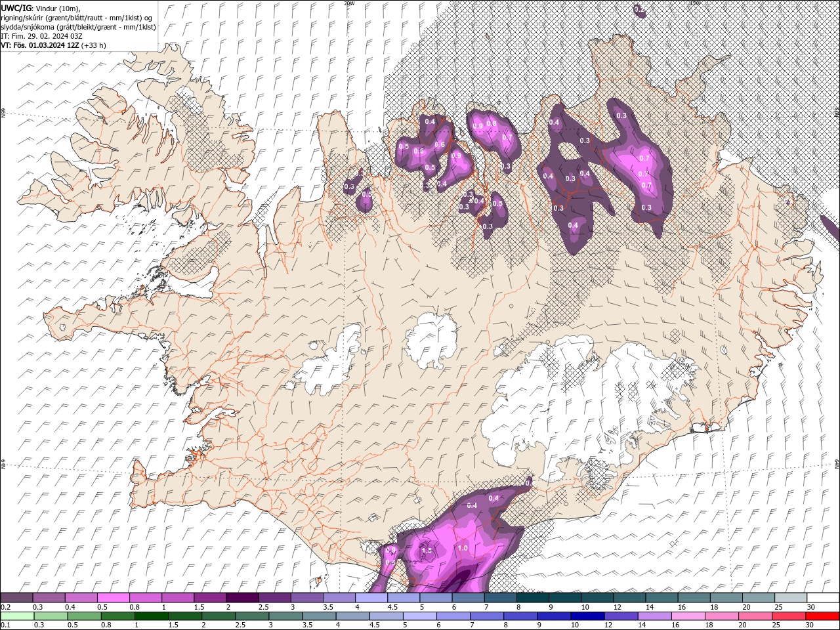Click the 'UWC/IG: Vindur (10m)' title line
This screenshot has width=840, height=630.
[x=41, y=7]
